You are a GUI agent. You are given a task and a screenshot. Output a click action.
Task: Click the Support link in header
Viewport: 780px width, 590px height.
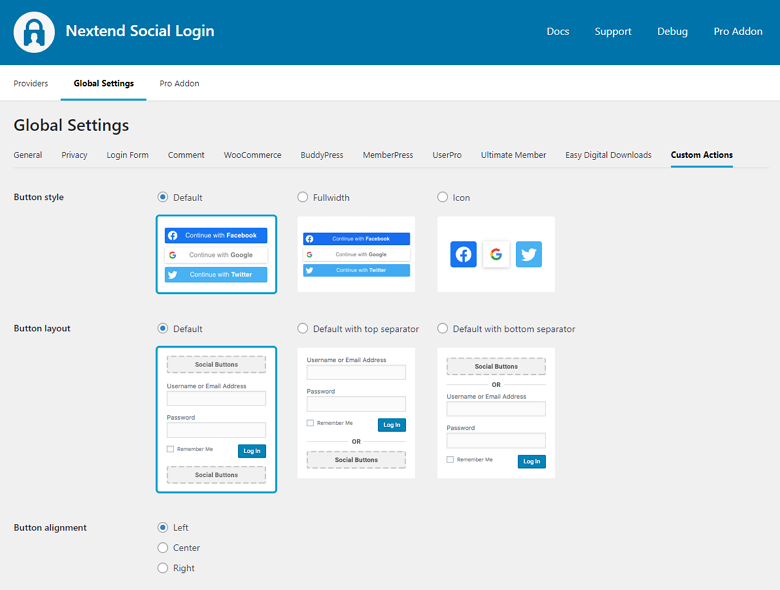[613, 32]
